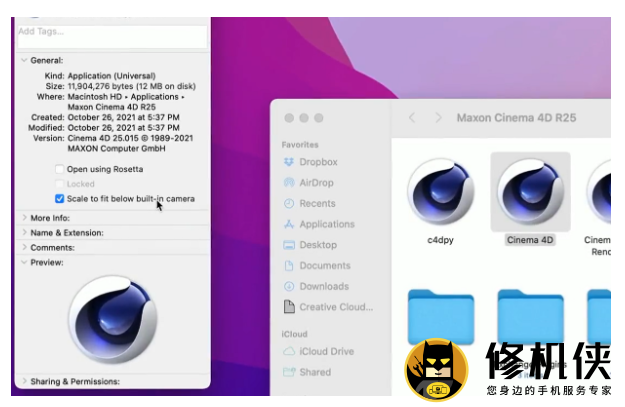Select the Cinema 4D application icon in Finder
Screen dimensions: 625x407
530,192
